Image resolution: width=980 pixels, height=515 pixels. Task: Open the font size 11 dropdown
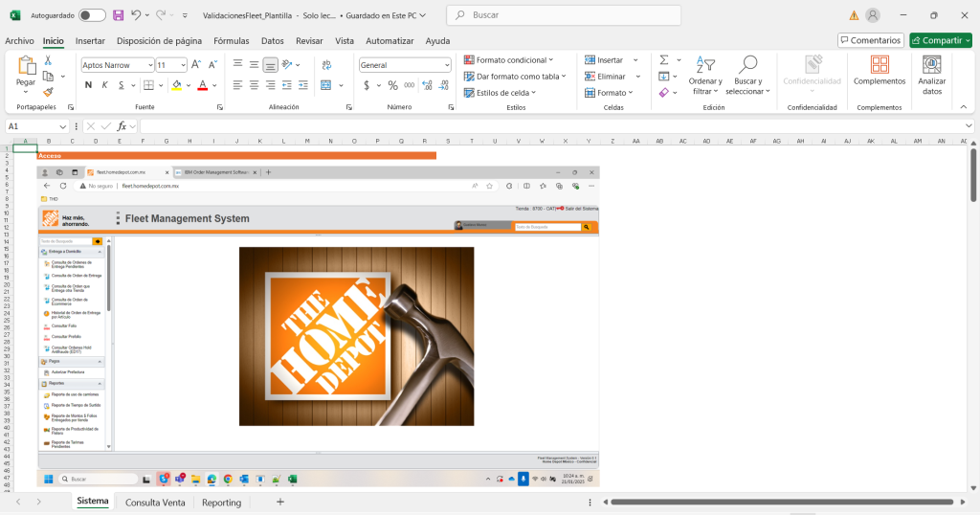pyautogui.click(x=183, y=65)
